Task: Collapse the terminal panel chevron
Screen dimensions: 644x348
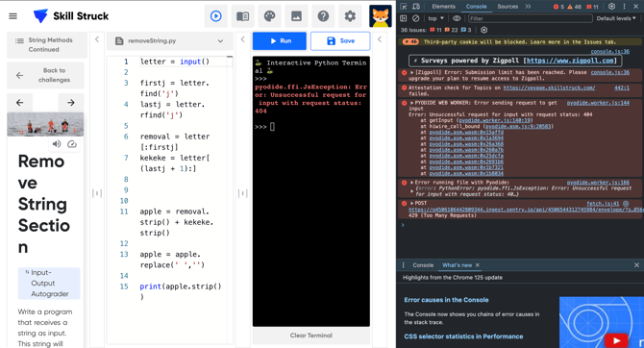Action: pyautogui.click(x=380, y=39)
